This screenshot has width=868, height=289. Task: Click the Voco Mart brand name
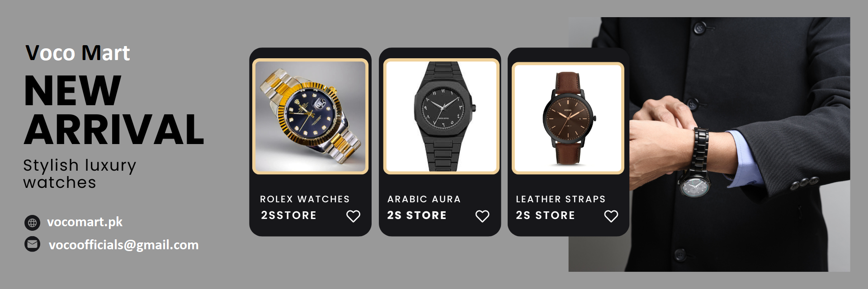tap(78, 53)
